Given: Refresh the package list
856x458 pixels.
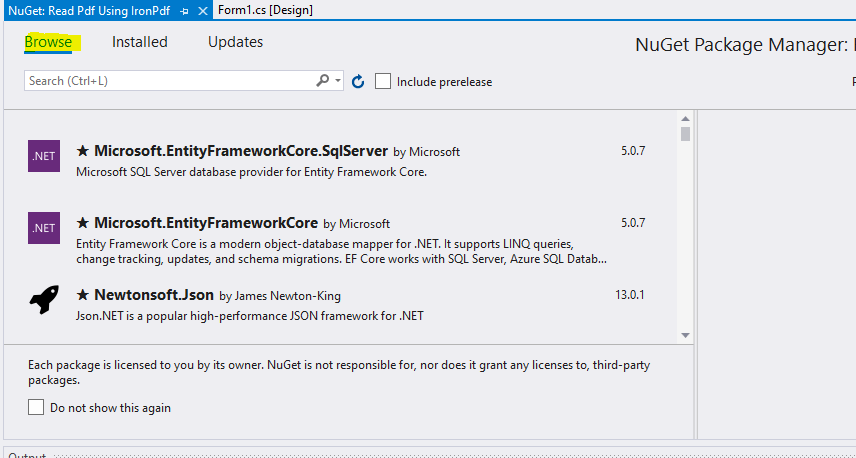Looking at the screenshot, I should click(358, 81).
